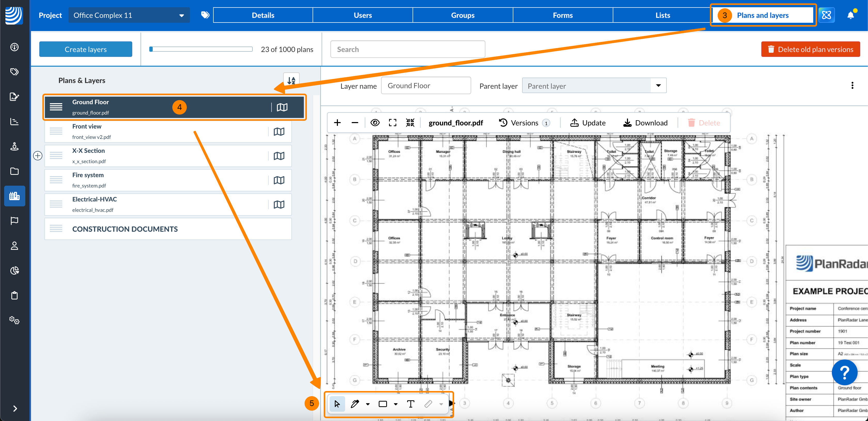Open the schedule chart icon in sidebar
Viewport: 868px width, 421px height.
pos(14,122)
